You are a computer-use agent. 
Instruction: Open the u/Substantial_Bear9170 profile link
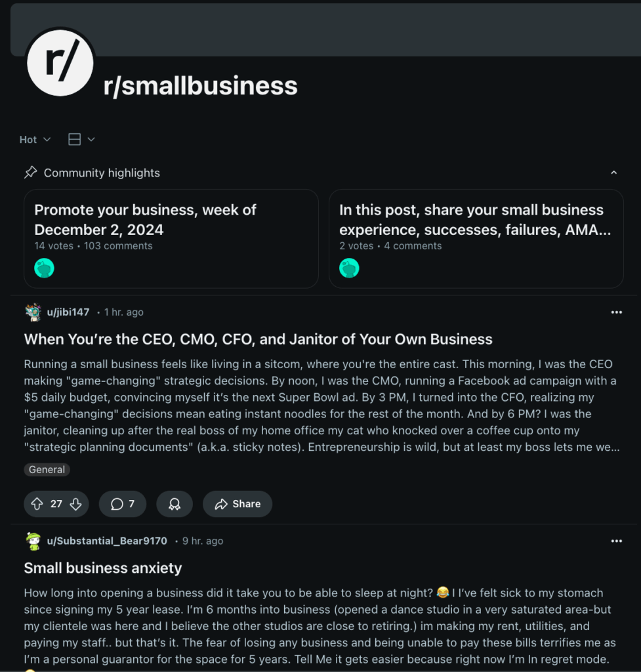pos(107,541)
